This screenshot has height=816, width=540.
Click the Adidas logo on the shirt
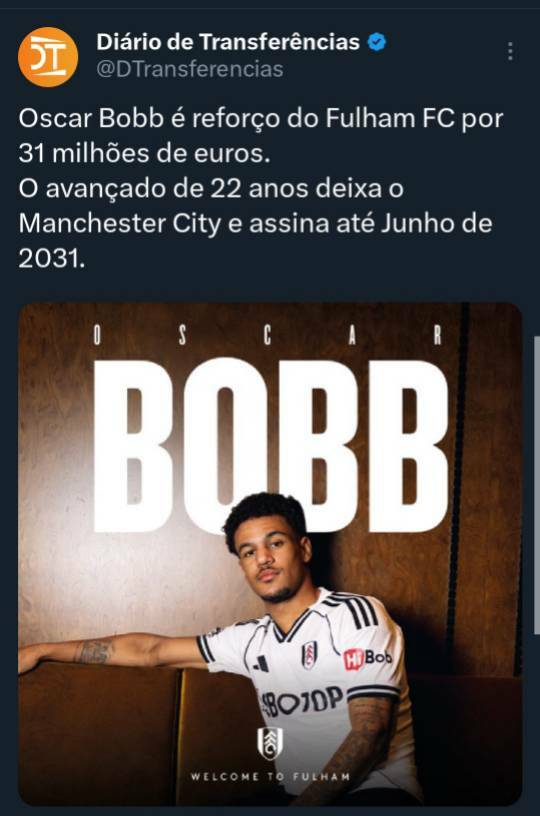point(261,663)
